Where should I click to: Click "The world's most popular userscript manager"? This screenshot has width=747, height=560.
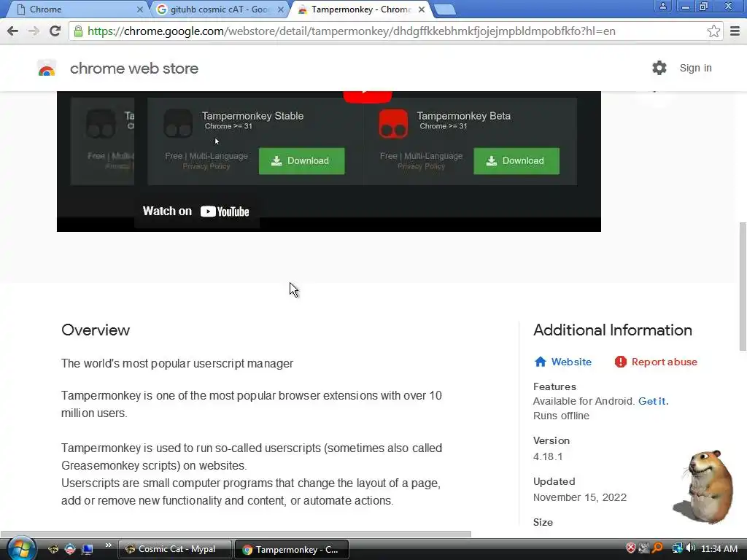(x=177, y=363)
